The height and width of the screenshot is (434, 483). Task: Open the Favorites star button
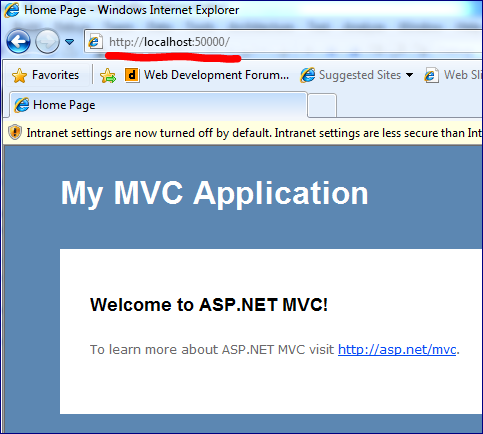tap(46, 75)
